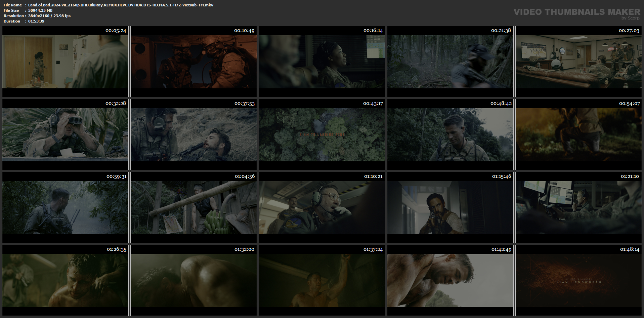Pick the thumbnail at 01:42:49

450,280
